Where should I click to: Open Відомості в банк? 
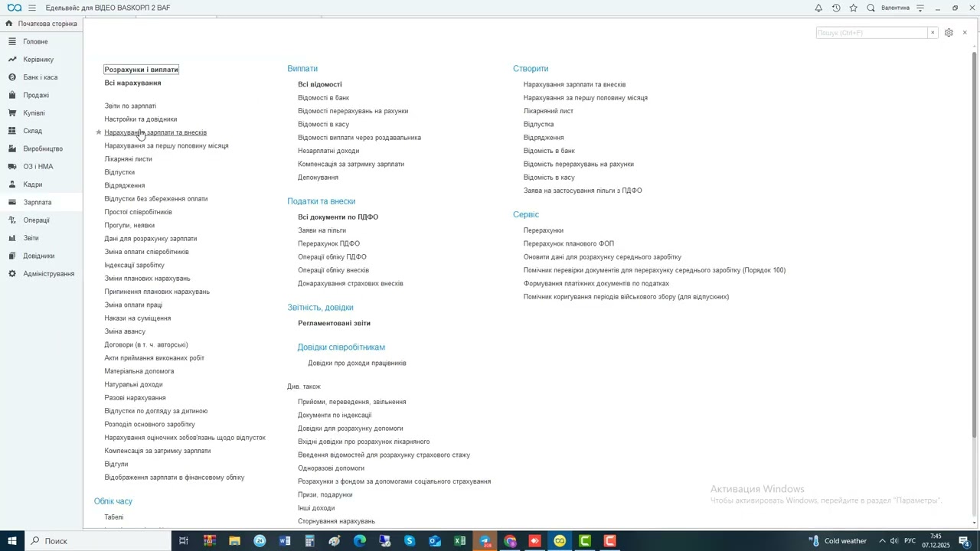click(323, 98)
